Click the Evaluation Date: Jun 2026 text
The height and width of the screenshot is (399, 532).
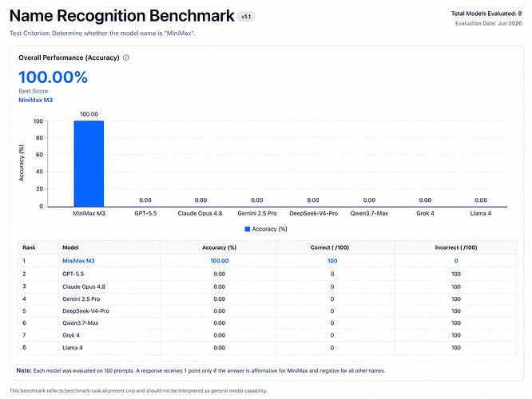[488, 23]
